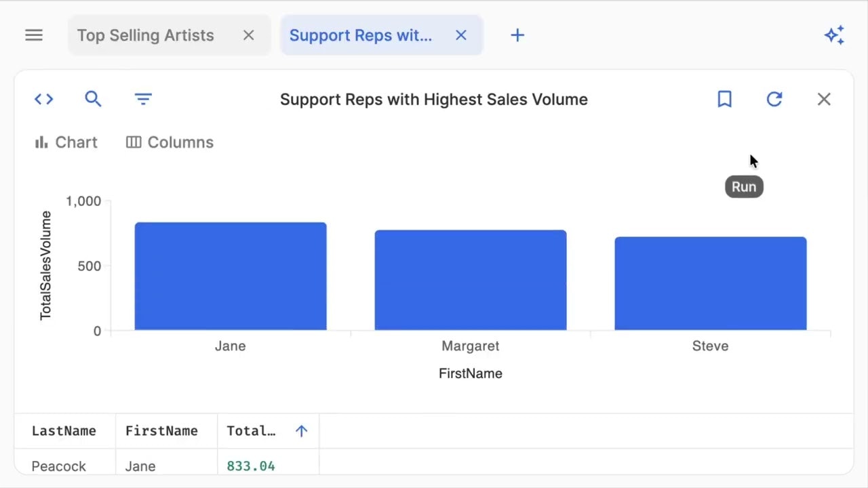The height and width of the screenshot is (488, 868).
Task: Close the Top Selling Artists tab
Action: [x=249, y=35]
